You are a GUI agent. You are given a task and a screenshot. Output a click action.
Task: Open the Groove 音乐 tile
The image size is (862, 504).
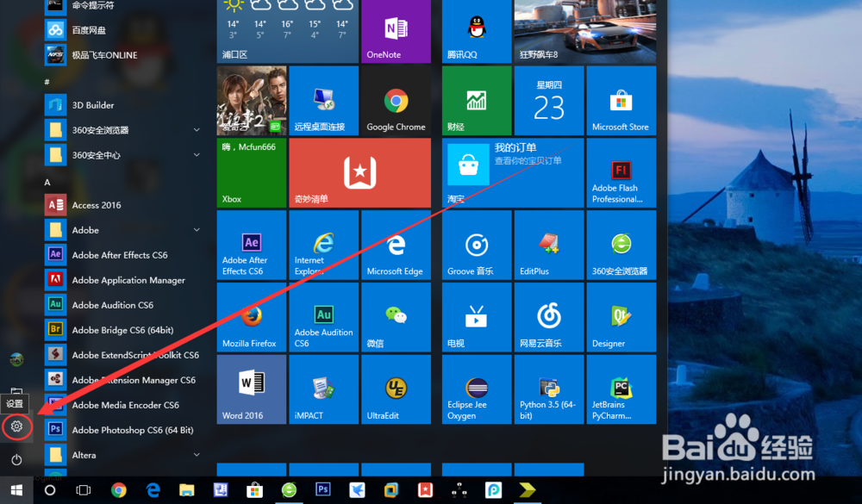(x=477, y=245)
